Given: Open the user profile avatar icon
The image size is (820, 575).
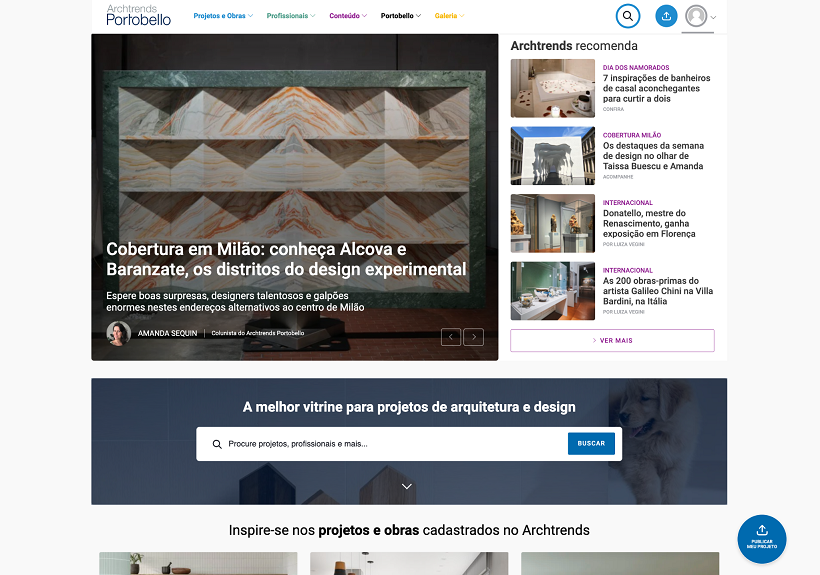Looking at the screenshot, I should (x=696, y=16).
